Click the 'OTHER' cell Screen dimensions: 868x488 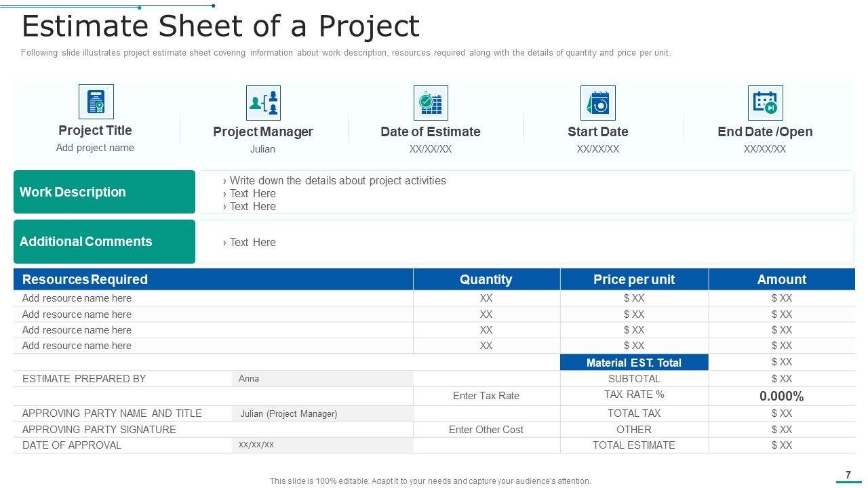(634, 430)
